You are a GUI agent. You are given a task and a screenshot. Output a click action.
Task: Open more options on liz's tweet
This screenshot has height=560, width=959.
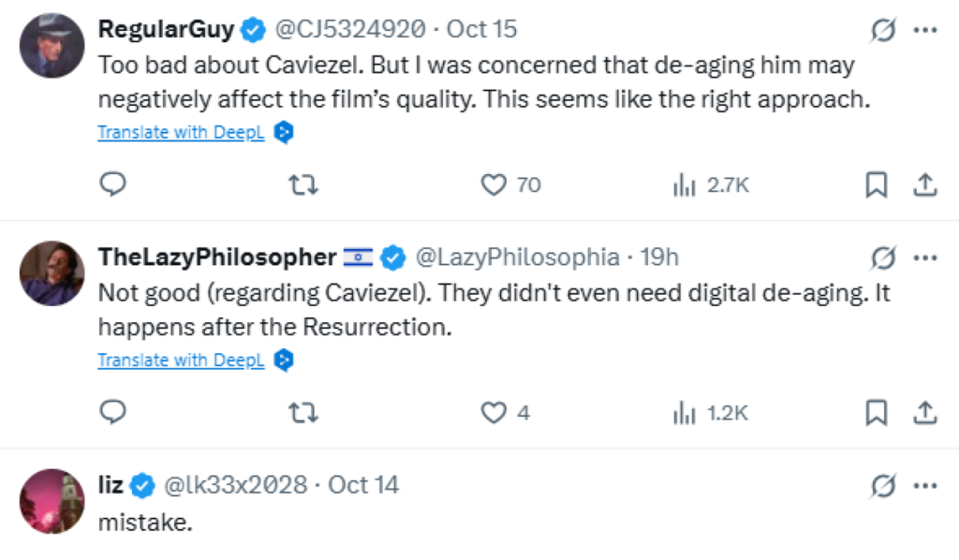pyautogui.click(x=925, y=485)
